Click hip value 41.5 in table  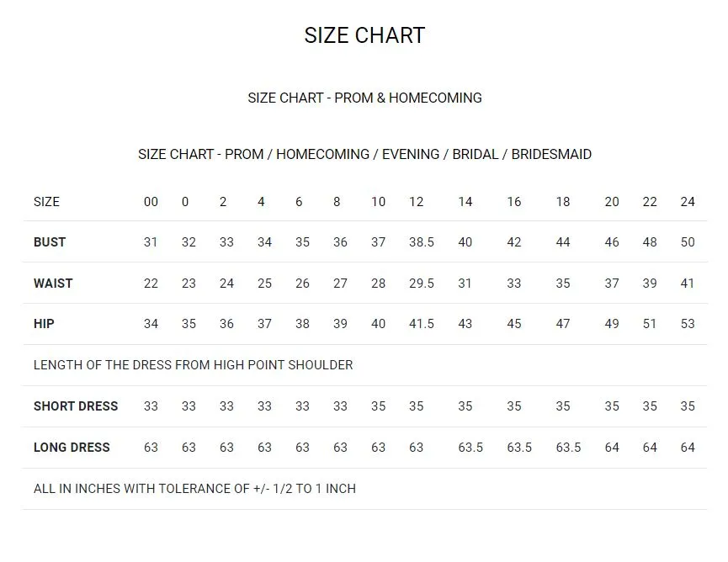point(422,323)
